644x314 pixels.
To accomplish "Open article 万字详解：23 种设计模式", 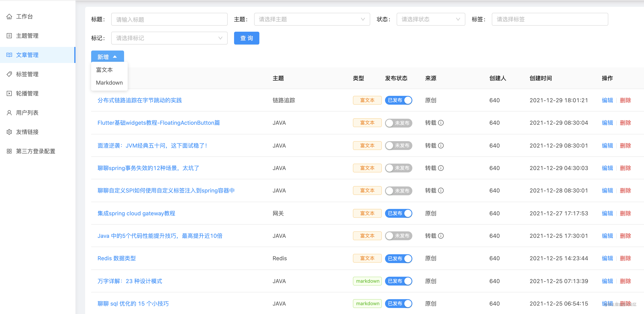I will (x=130, y=281).
